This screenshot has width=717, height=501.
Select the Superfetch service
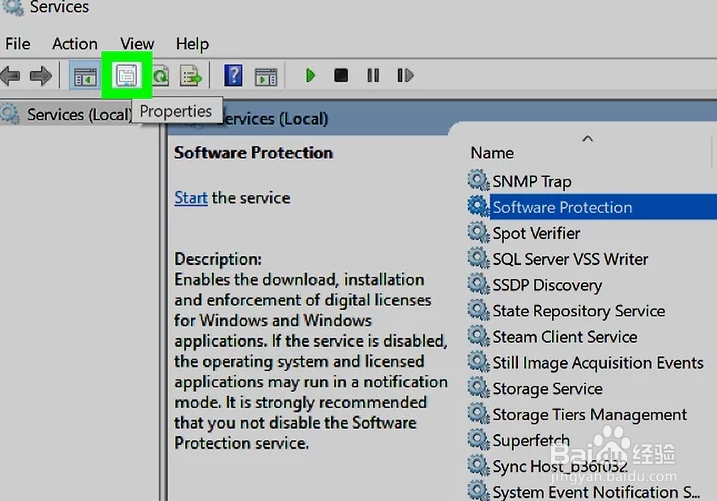tap(531, 441)
